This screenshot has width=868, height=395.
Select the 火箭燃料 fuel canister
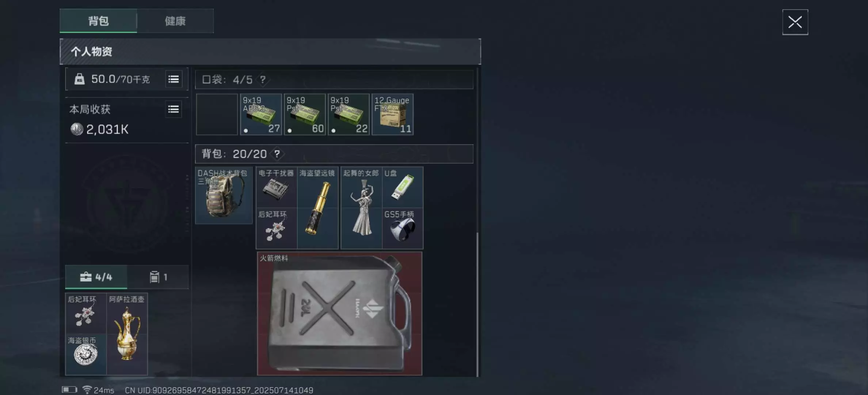tap(340, 313)
